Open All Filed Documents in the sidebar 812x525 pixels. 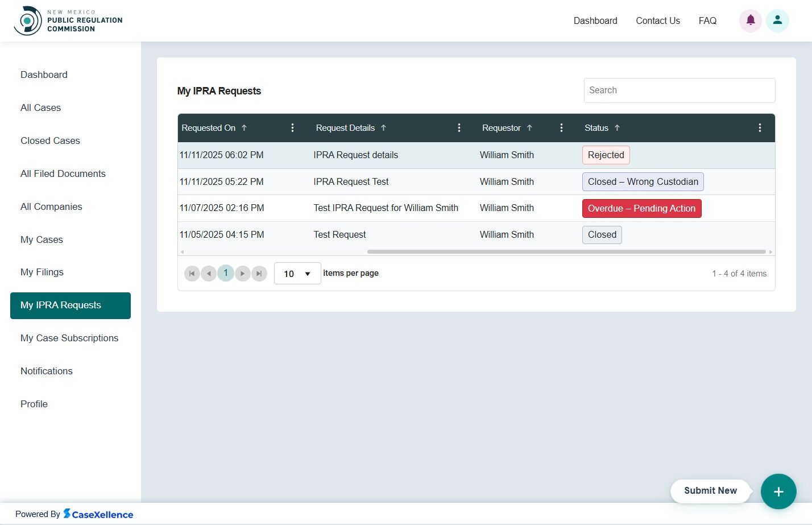63,173
